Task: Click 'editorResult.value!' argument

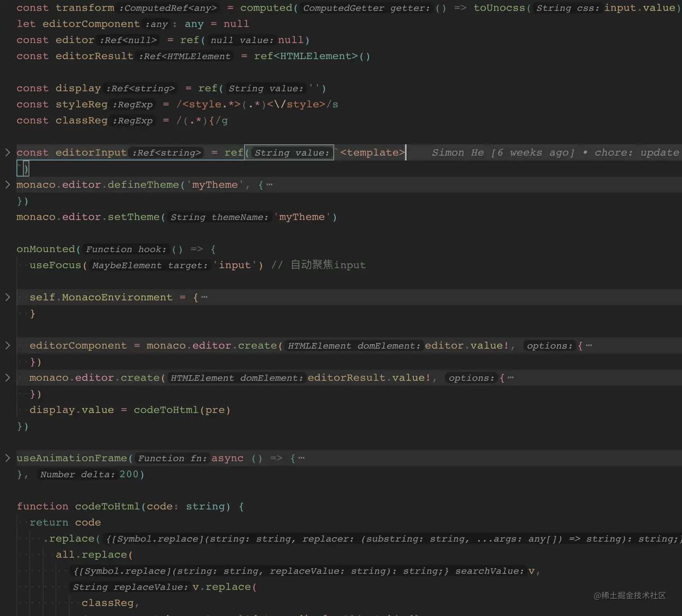Action: 369,377
